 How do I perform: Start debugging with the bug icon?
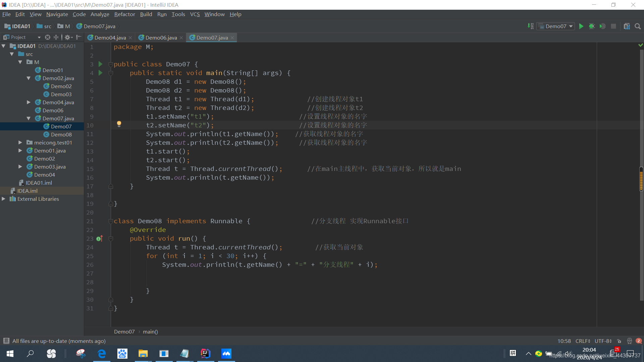click(x=592, y=26)
